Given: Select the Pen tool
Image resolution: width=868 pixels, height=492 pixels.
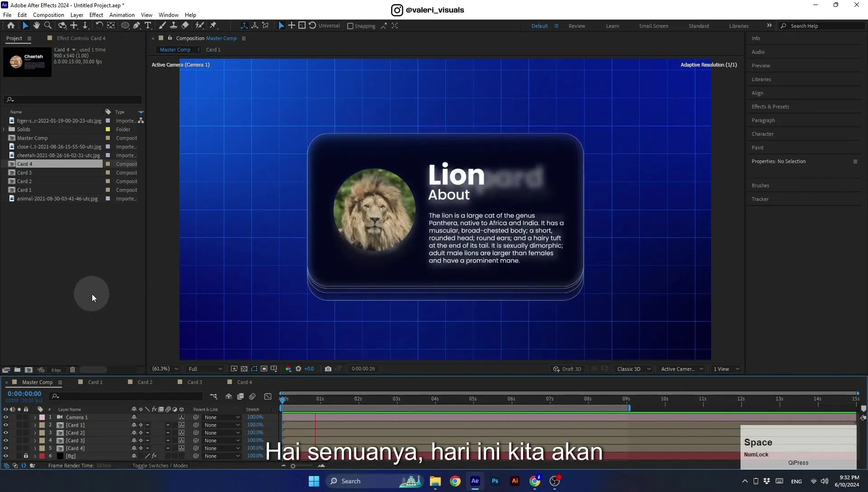Looking at the screenshot, I should tap(137, 26).
